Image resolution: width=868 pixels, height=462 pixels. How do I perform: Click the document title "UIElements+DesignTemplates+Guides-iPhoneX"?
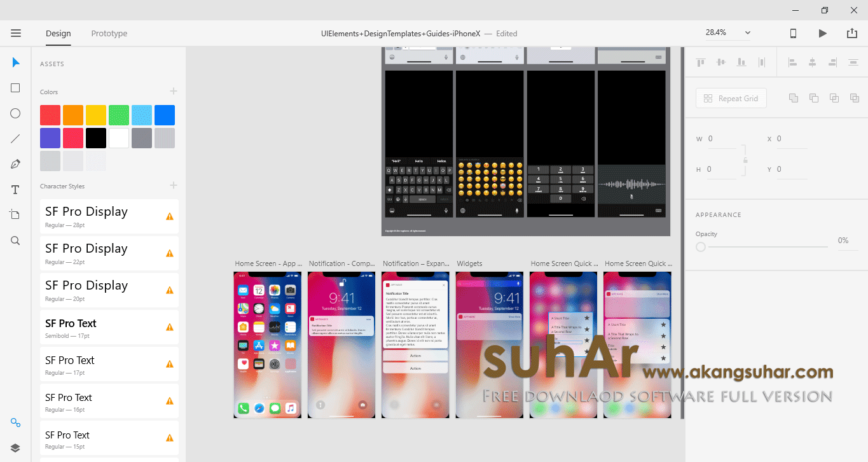coord(401,34)
